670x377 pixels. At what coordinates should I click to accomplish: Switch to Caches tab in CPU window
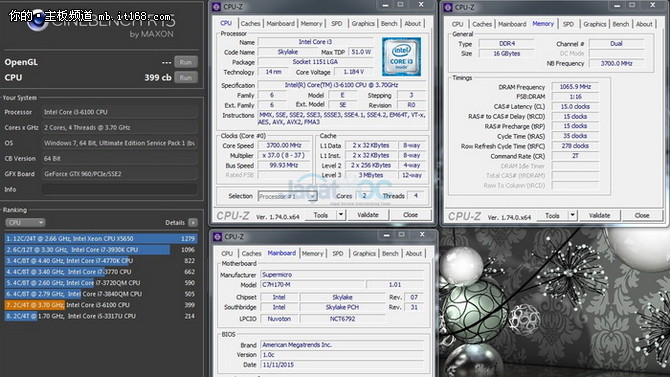tap(250, 24)
